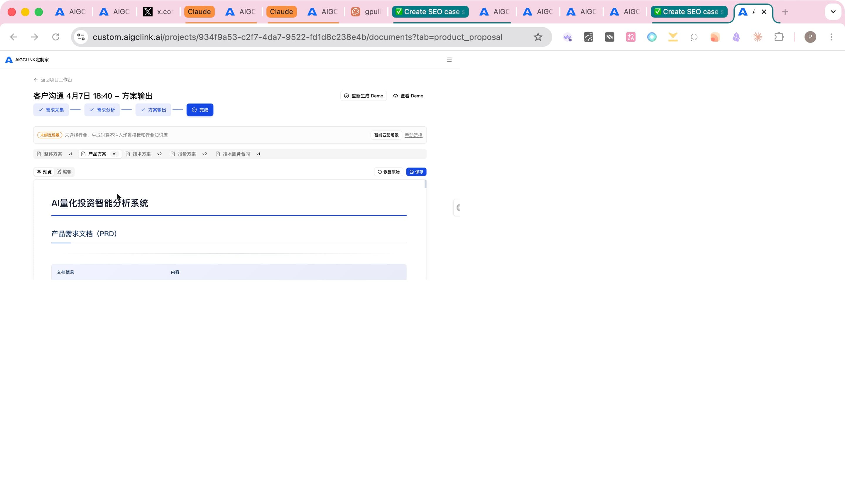Screen dimensions: 845x504
Task: Bookmark this page with the star icon
Action: click(538, 37)
